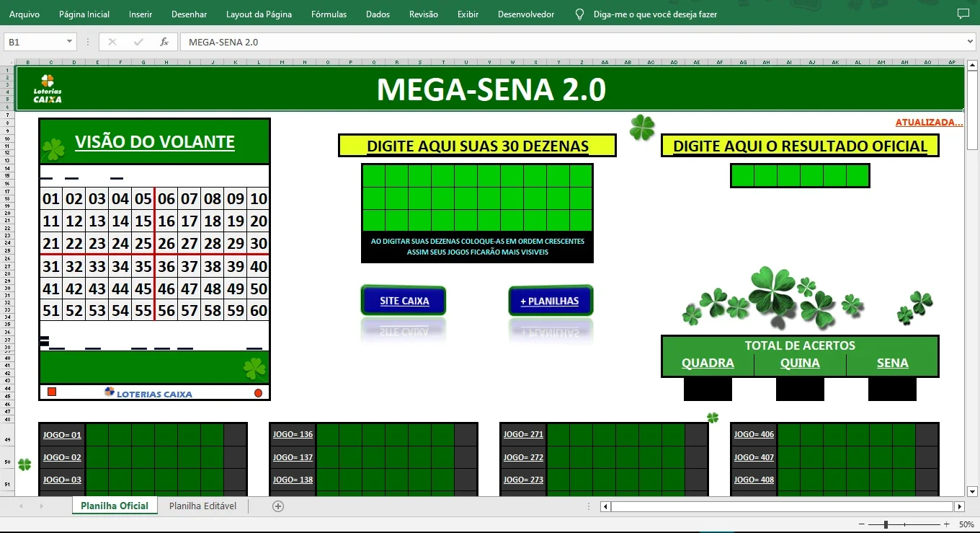The height and width of the screenshot is (533, 980).
Task: Click the Diga-me search box
Action: 655,14
